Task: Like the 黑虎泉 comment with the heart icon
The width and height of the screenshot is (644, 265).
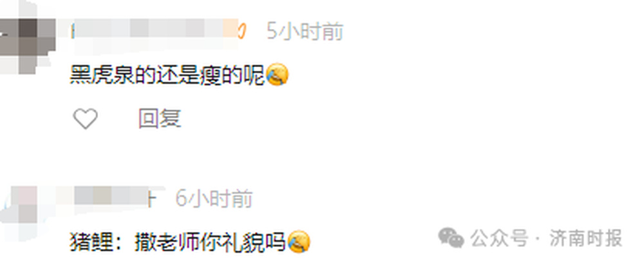Action: pos(86,119)
